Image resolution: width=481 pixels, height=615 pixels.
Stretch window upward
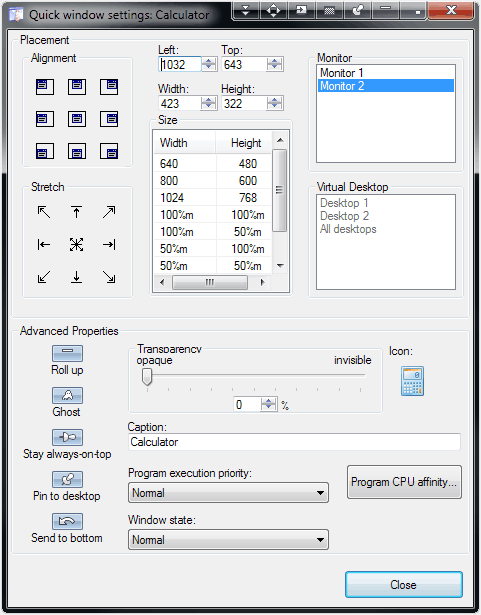[77, 212]
